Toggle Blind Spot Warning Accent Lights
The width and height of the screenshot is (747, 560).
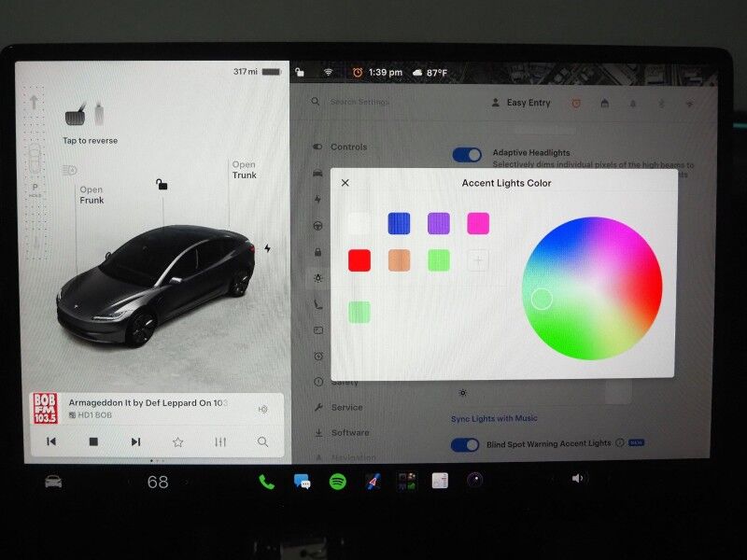click(465, 445)
